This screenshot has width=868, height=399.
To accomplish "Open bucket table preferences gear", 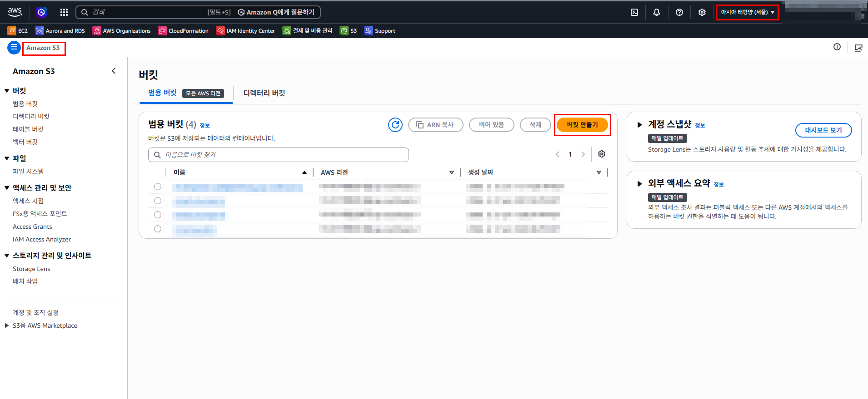I will pos(602,154).
